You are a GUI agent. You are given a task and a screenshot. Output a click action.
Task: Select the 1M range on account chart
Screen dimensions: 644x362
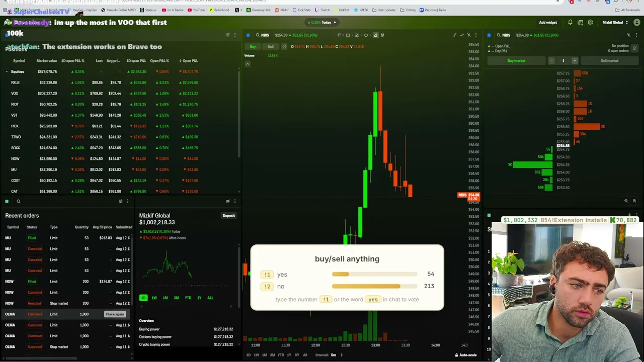165,298
